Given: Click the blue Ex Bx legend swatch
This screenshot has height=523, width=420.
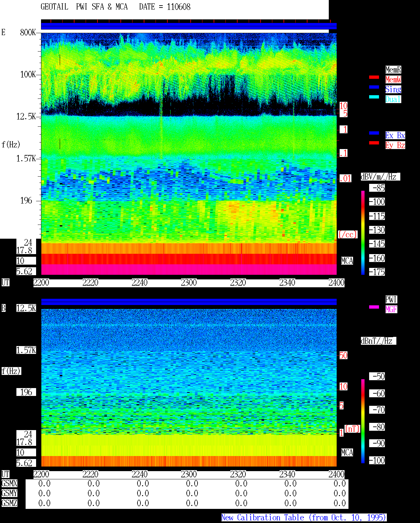Looking at the screenshot, I should 374,133.
